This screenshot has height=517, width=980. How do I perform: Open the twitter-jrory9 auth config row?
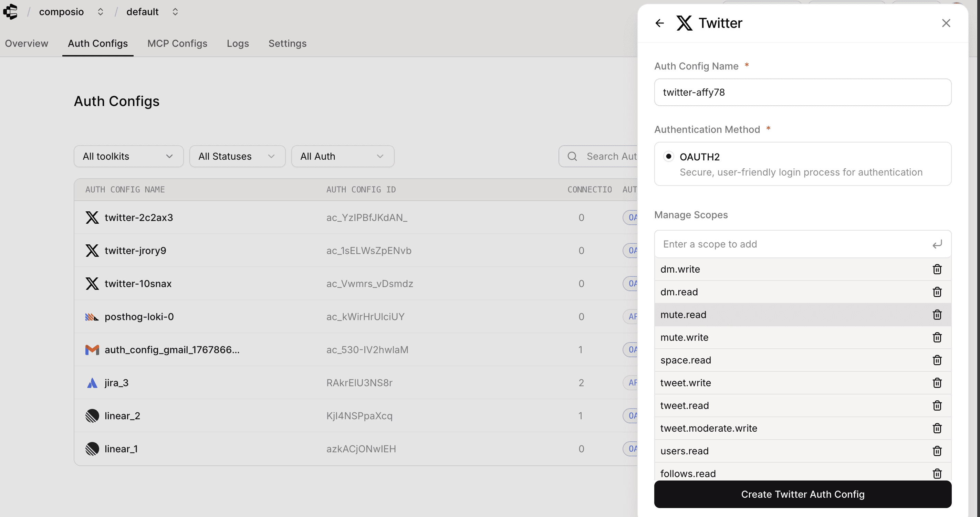pyautogui.click(x=135, y=251)
